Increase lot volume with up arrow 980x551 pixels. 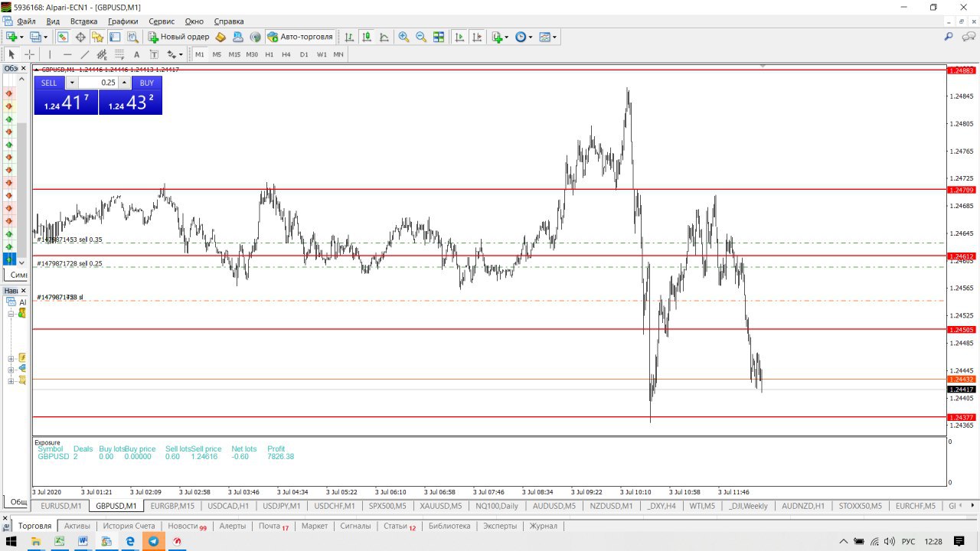pos(124,83)
